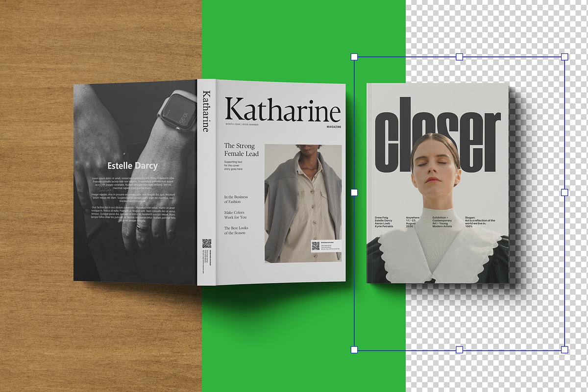588x392 pixels.
Task: Click "MONTH YEAR | ISSUE NUMBER" text
Action: (242, 125)
